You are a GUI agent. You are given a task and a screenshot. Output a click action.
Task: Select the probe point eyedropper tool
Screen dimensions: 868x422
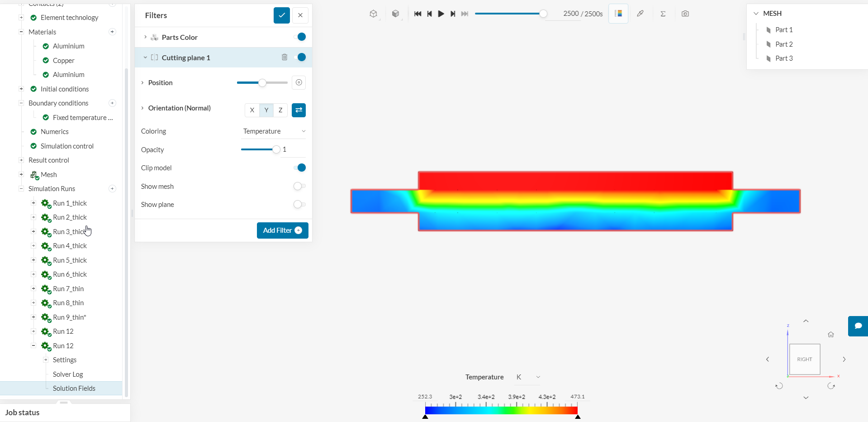(x=640, y=14)
